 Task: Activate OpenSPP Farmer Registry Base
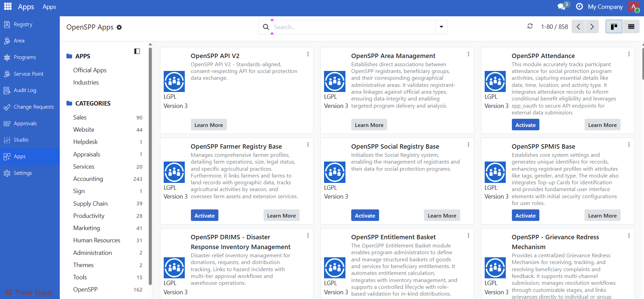[x=204, y=216]
